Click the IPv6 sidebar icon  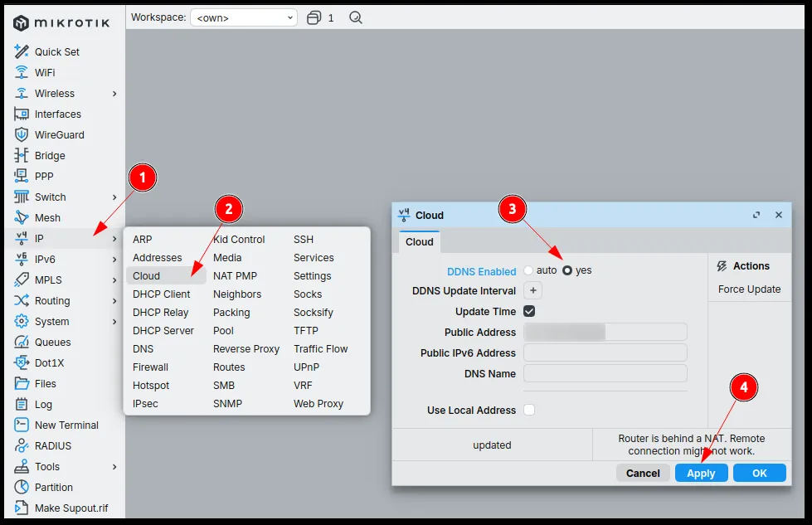point(22,259)
